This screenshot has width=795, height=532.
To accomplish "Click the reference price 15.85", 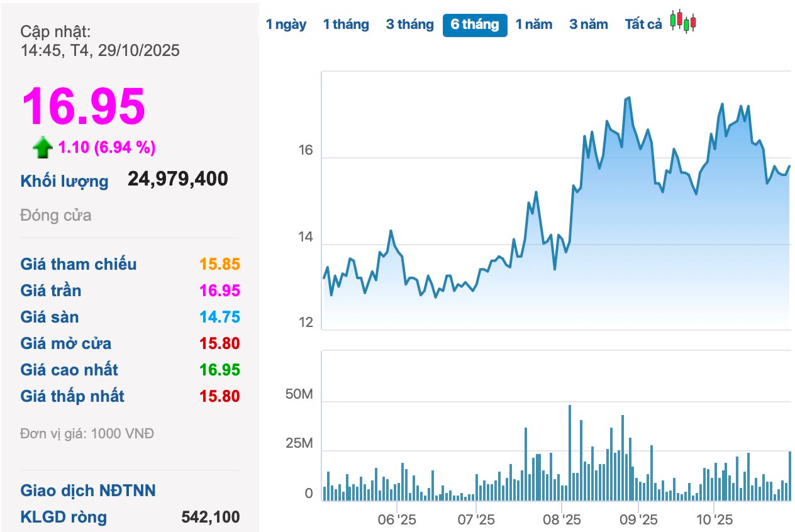I will coord(220,264).
